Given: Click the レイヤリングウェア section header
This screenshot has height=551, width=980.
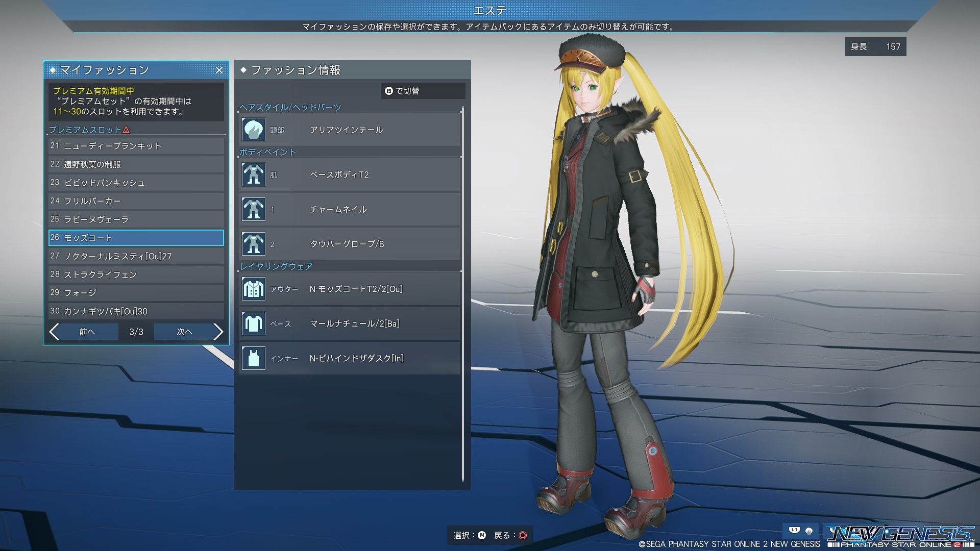Looking at the screenshot, I should pos(276,266).
